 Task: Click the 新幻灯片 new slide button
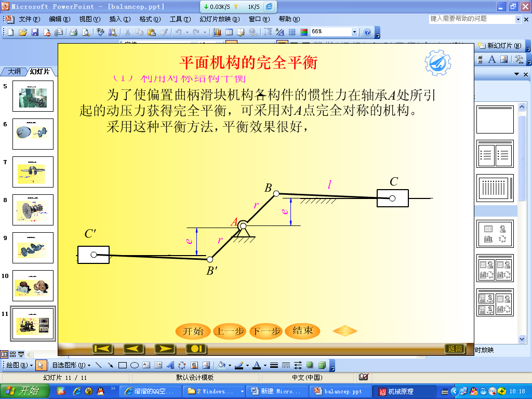500,46
